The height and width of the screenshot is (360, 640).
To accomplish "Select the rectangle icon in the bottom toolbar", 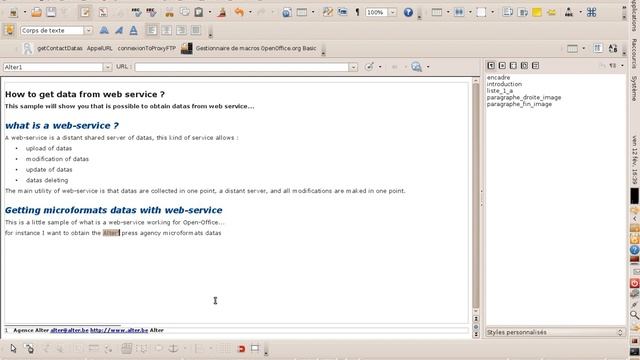I will coord(255,348).
